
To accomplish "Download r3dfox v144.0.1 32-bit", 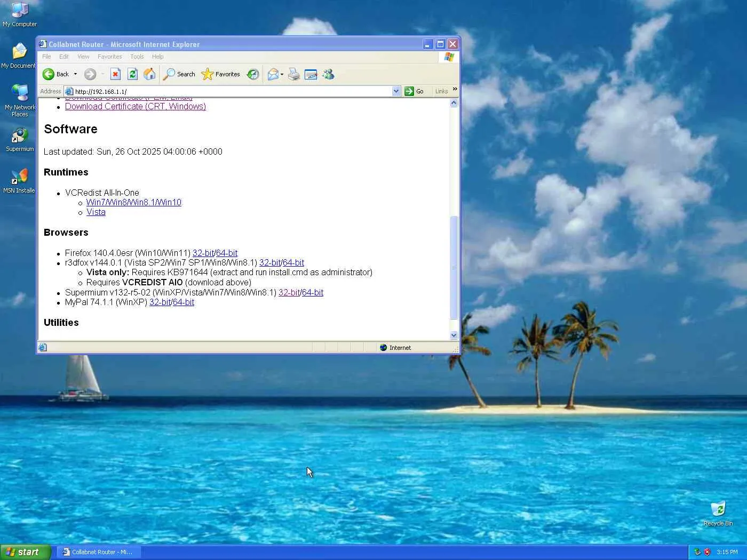I will (x=270, y=263).
